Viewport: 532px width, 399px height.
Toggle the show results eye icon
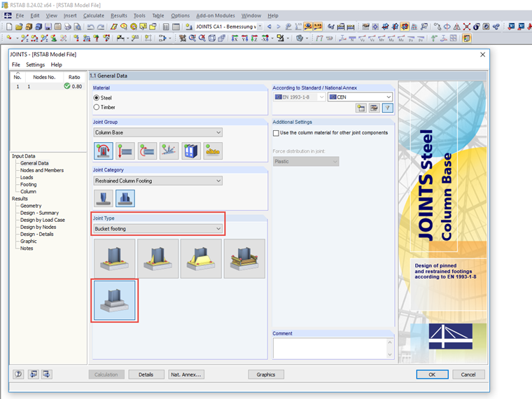pos(308,27)
